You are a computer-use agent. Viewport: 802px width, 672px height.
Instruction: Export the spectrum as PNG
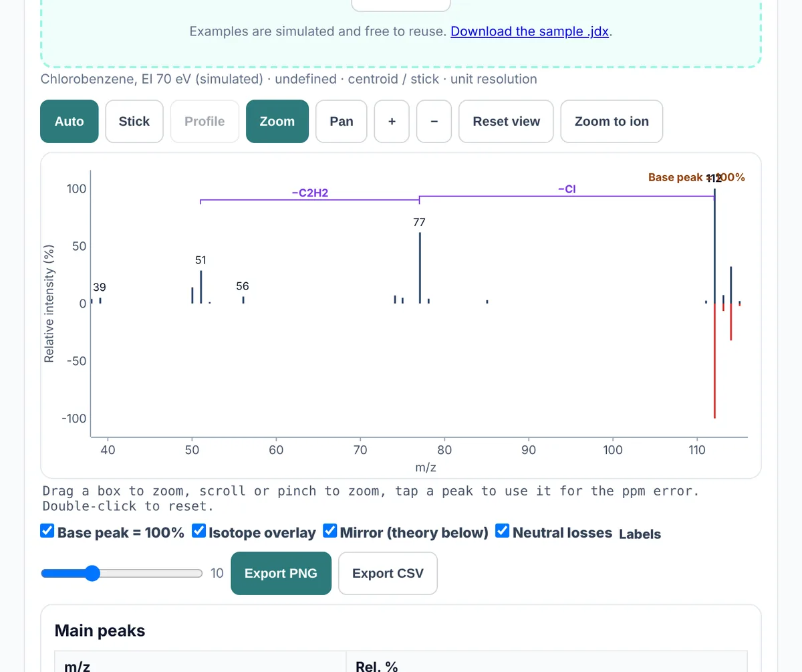coord(281,573)
